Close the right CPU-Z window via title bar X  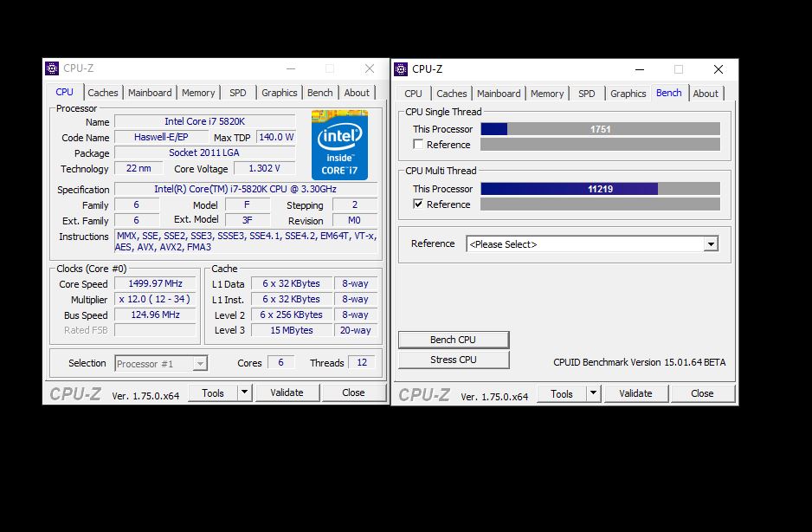pos(719,69)
